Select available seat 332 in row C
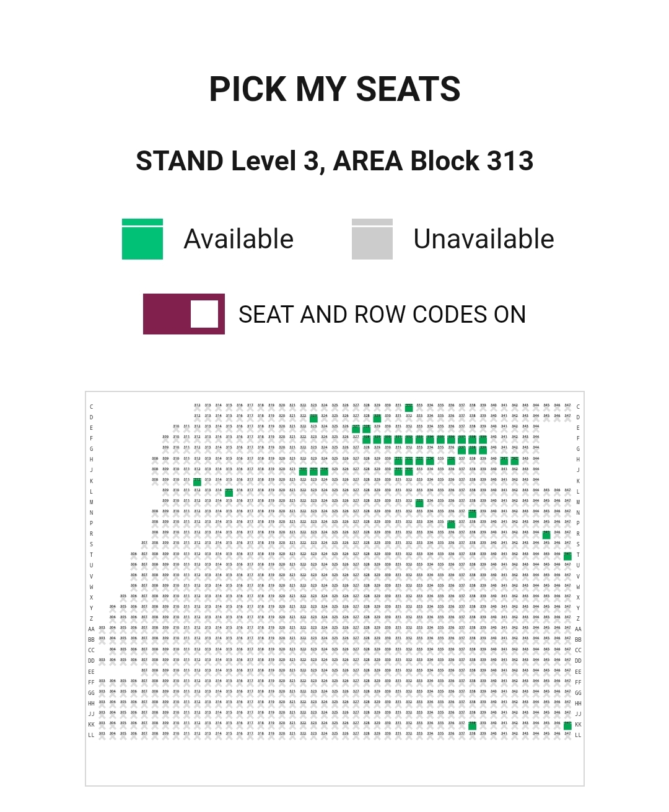Viewport: 669px width, 812px height. pyautogui.click(x=409, y=408)
